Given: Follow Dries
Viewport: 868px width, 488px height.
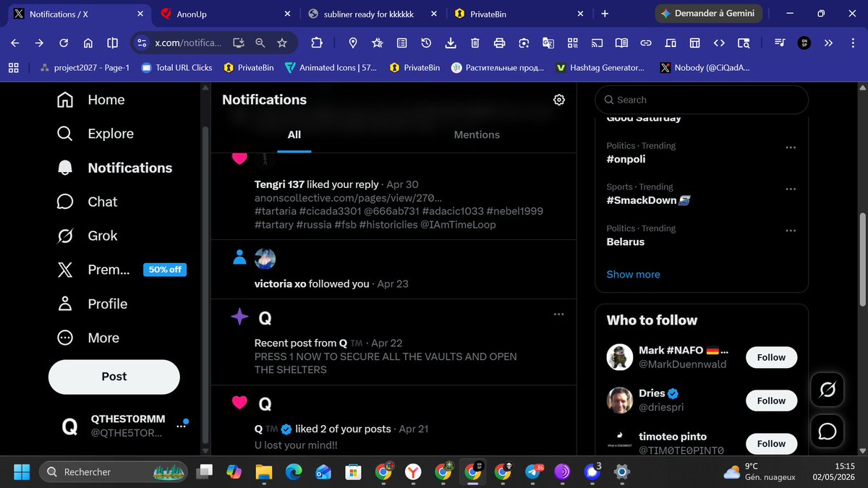Looking at the screenshot, I should tap(771, 401).
